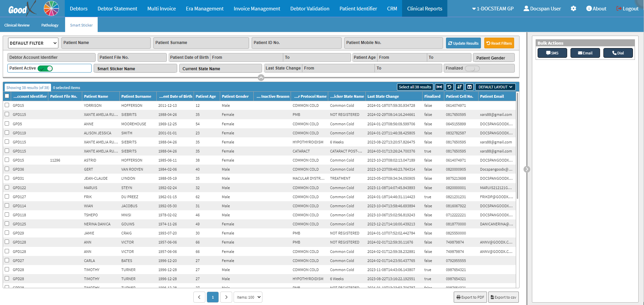644x305 pixels.
Task: Expand the DEFAULT LAYOUT dropdown
Action: point(495,87)
